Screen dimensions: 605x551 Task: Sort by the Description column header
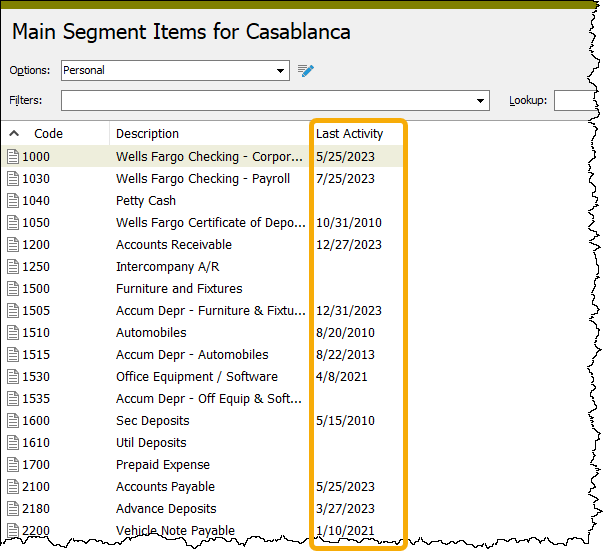tap(147, 134)
